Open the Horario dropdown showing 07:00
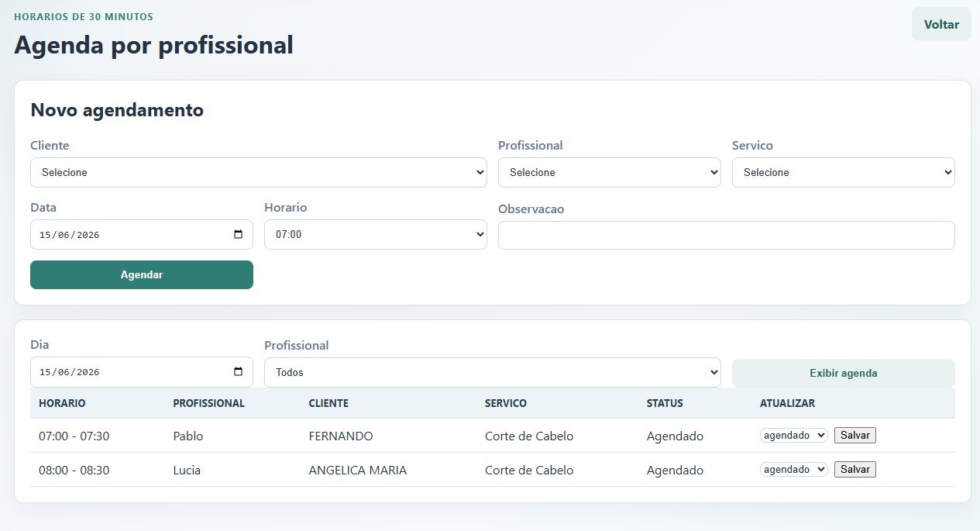 click(x=376, y=234)
